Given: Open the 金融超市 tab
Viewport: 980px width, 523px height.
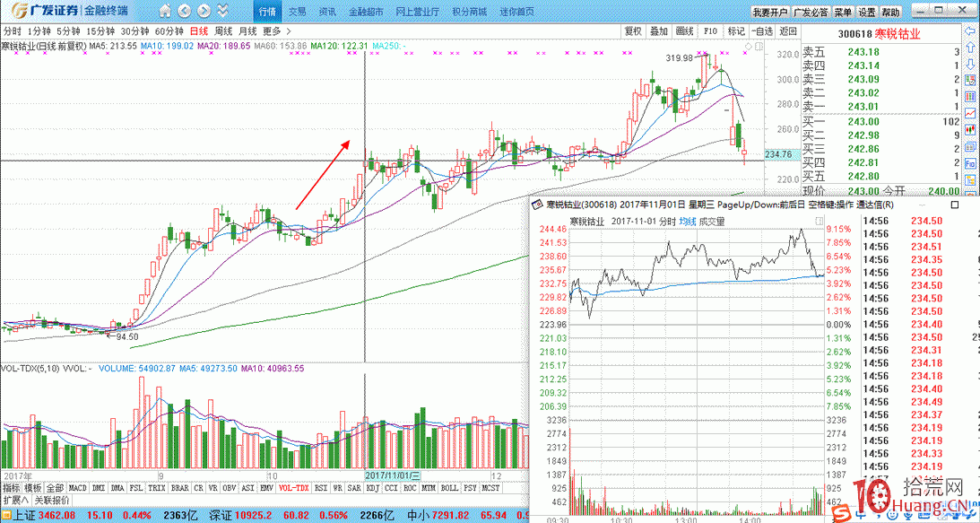Looking at the screenshot, I should pyautogui.click(x=366, y=12).
